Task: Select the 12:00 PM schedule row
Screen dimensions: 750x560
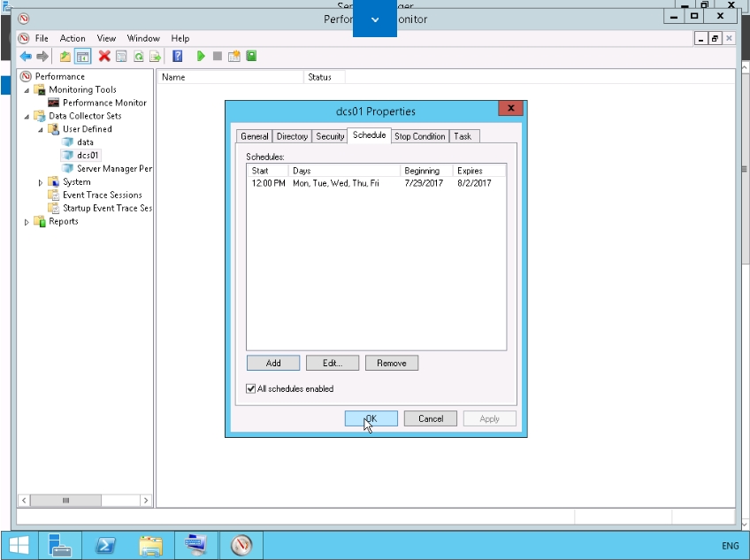Action: (x=354, y=183)
